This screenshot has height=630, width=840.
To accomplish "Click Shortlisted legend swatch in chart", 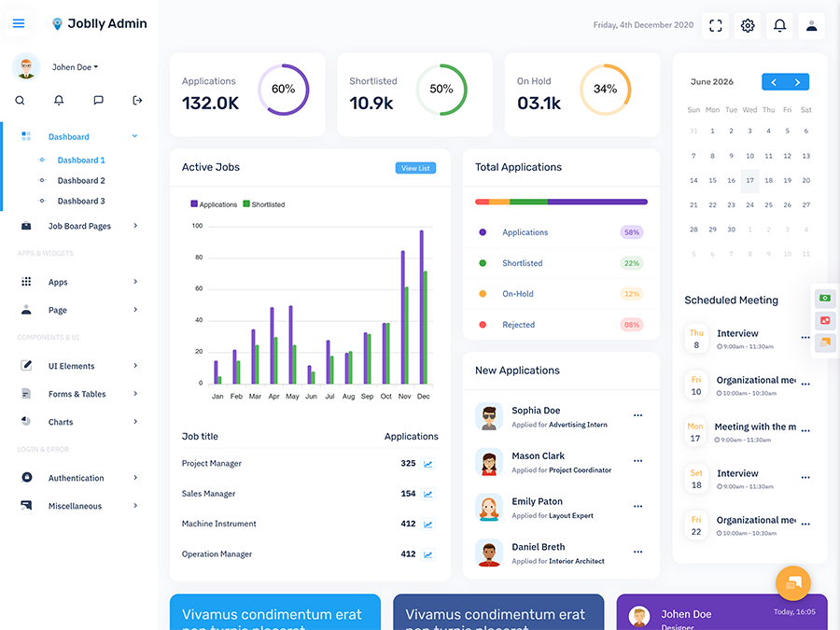I will pos(246,203).
